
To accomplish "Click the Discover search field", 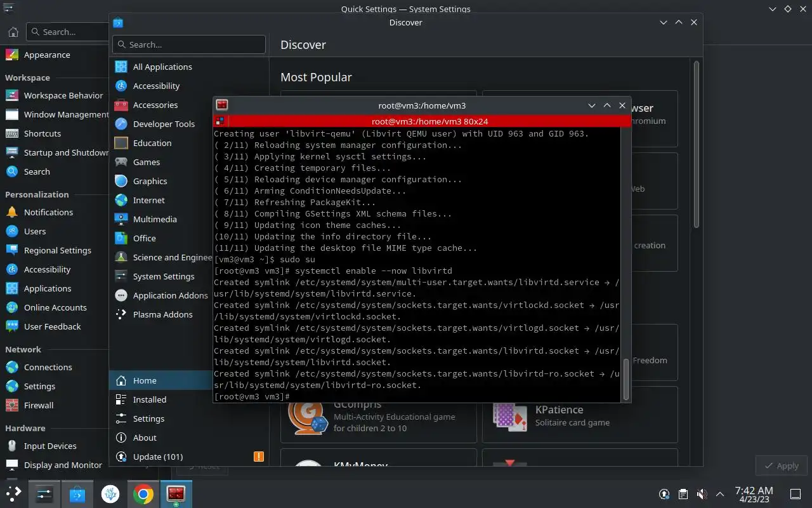I will point(189,44).
